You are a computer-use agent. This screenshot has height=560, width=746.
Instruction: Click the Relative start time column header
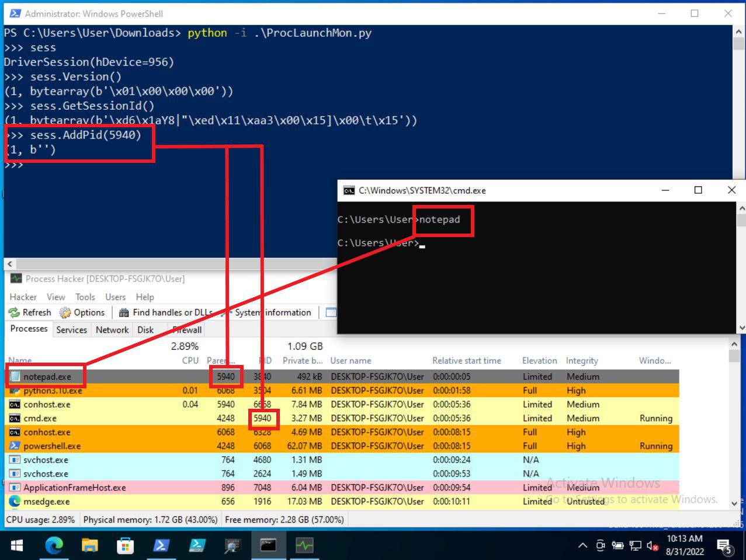(x=466, y=361)
